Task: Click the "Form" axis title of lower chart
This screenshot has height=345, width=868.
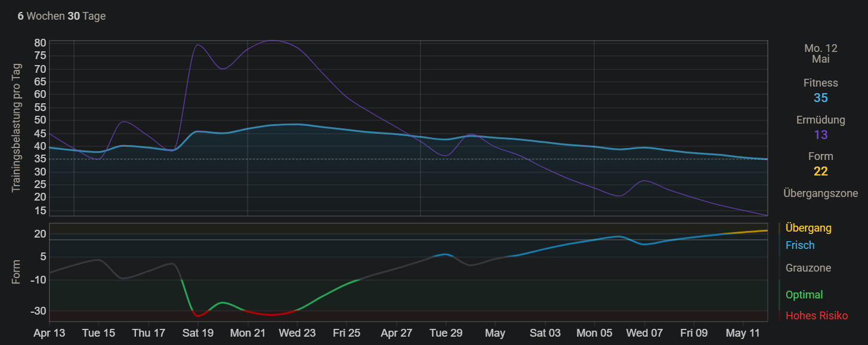Action: [x=17, y=271]
